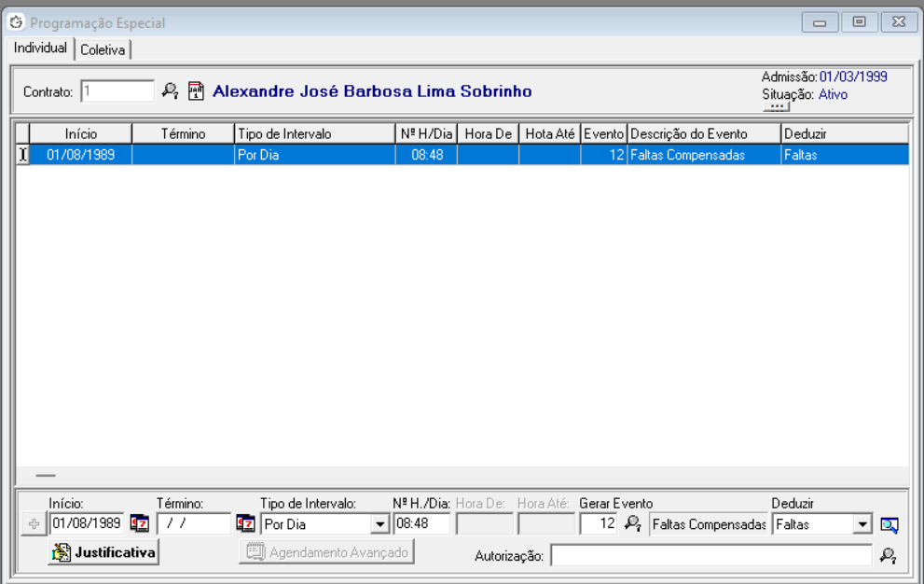924x584 pixels.
Task: Select the Individual tab
Action: [41, 48]
